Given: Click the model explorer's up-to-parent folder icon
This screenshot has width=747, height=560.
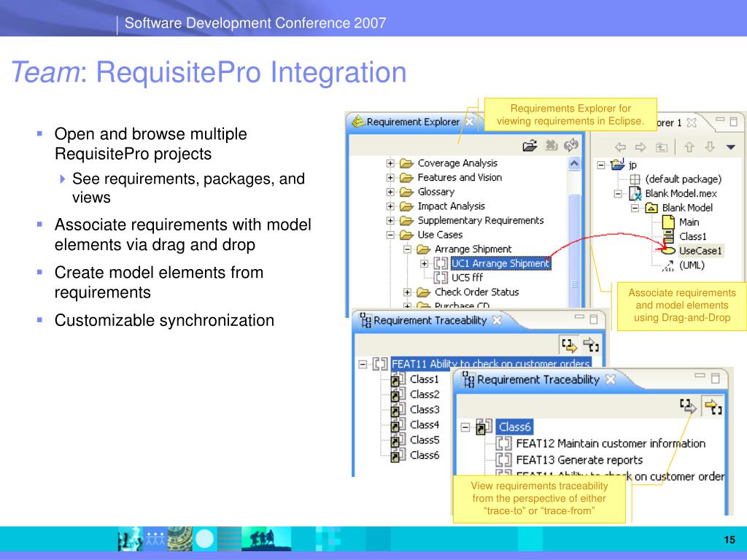Looking at the screenshot, I should coord(662,147).
